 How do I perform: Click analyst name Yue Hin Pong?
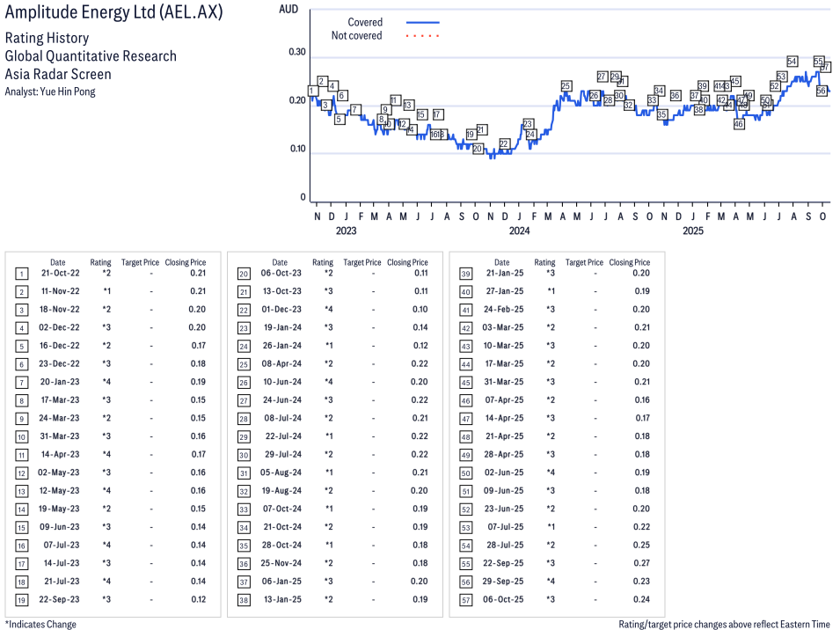67,92
